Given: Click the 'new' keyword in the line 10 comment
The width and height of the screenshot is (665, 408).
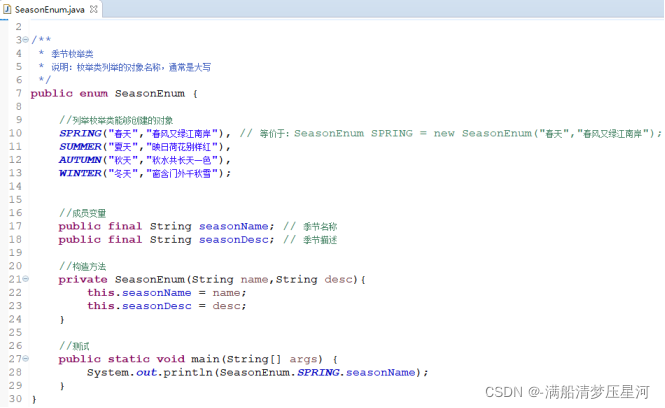Looking at the screenshot, I should [444, 134].
